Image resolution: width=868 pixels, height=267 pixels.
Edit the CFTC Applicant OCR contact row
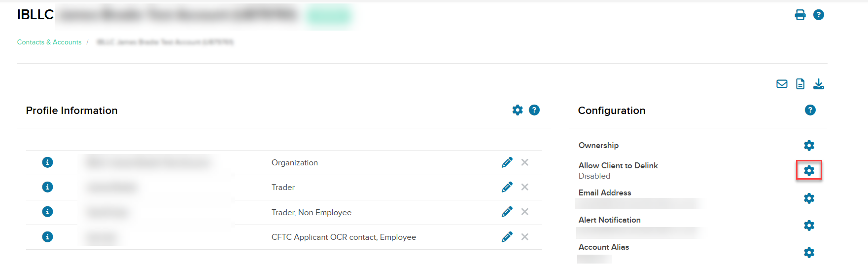coord(507,237)
